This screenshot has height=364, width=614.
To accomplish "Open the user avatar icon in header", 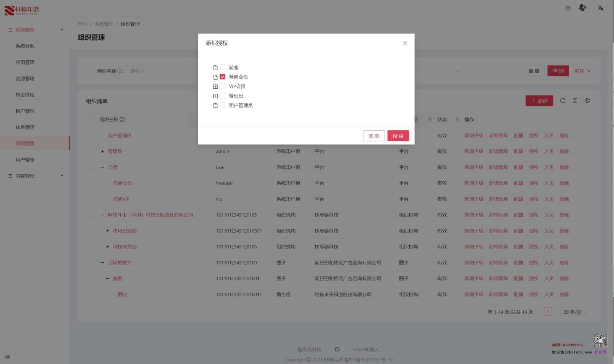I will pyautogui.click(x=583, y=8).
